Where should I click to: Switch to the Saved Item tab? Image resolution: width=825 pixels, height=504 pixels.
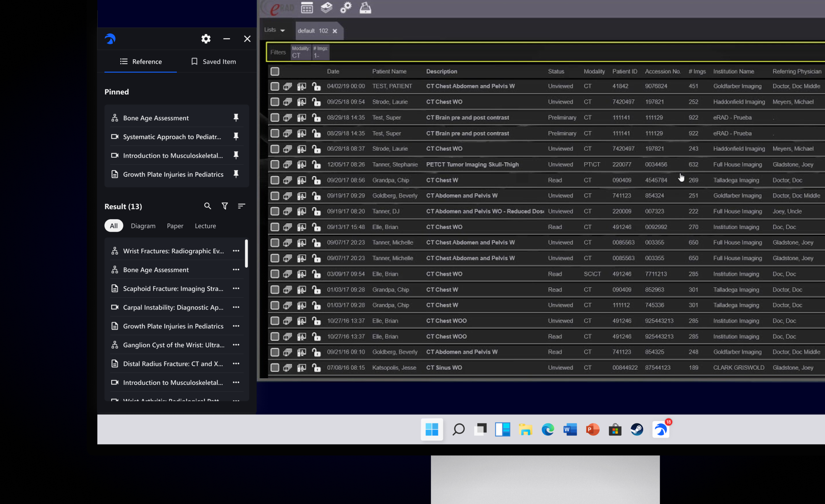coord(213,61)
